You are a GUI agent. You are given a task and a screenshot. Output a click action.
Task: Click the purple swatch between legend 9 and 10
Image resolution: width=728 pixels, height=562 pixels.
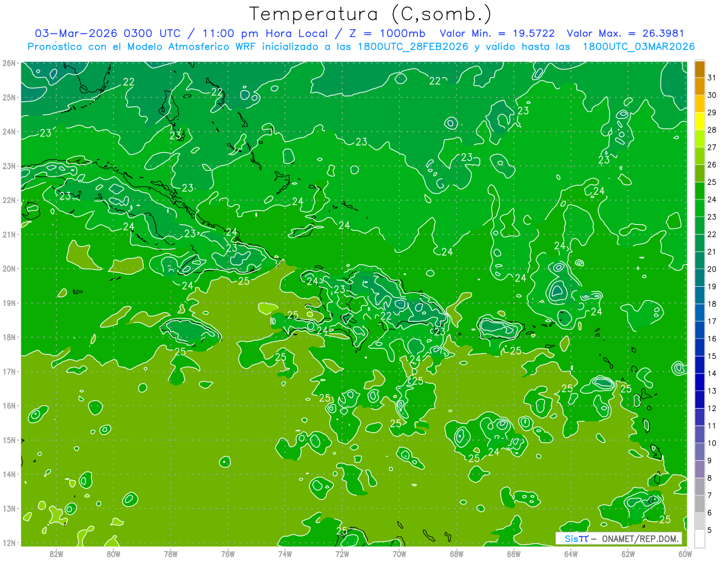pyautogui.click(x=699, y=452)
